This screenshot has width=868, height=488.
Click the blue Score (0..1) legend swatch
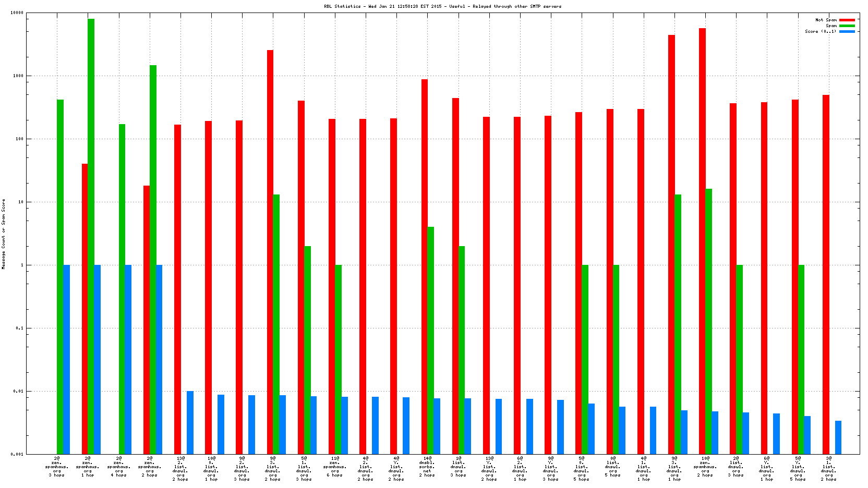click(847, 31)
